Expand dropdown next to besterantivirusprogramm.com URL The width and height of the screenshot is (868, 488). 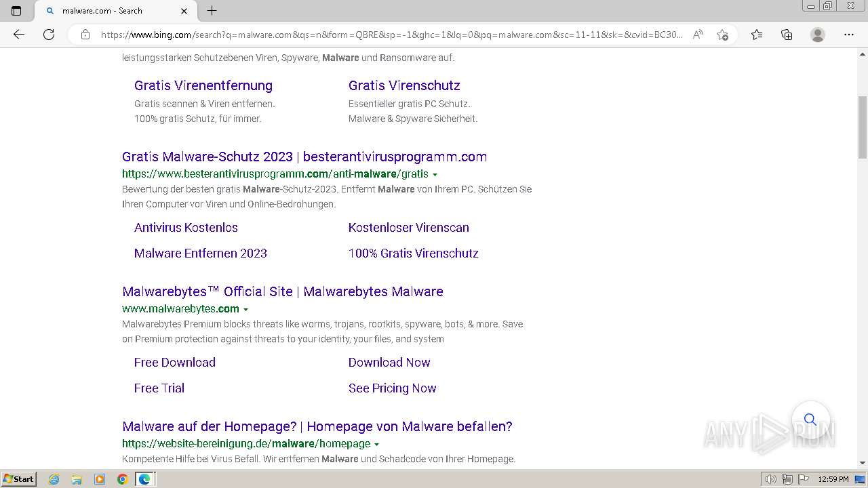pyautogui.click(x=435, y=175)
